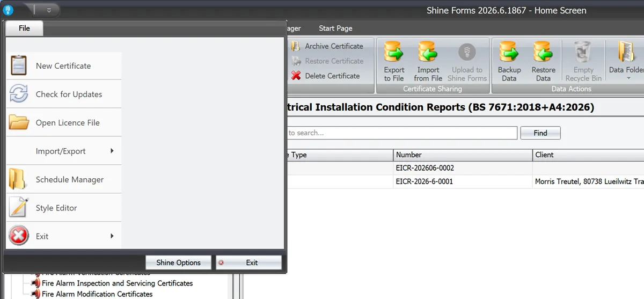Click the Shine Forms application logo icon
The width and height of the screenshot is (644, 299).
tap(8, 10)
